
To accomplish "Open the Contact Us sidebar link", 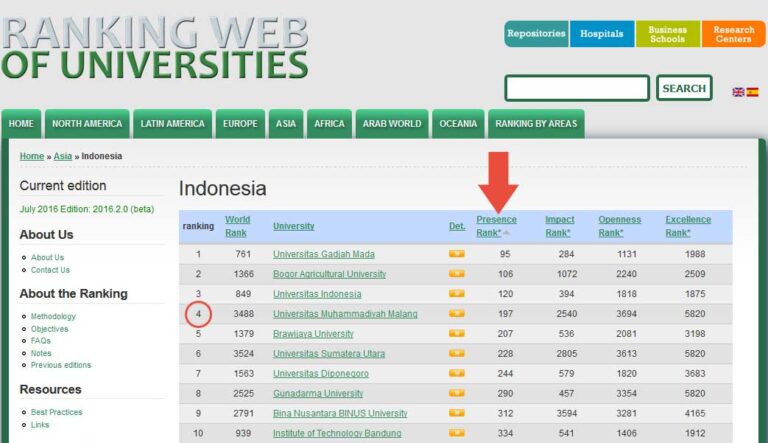I will (50, 270).
